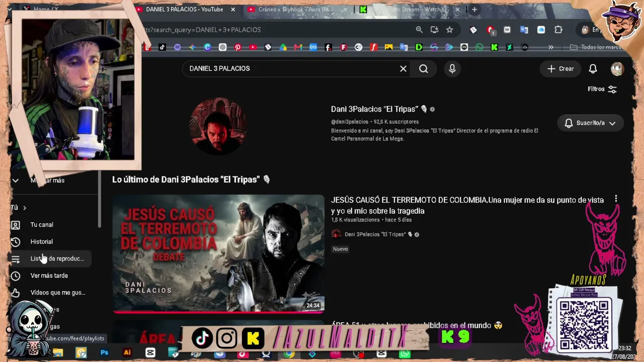Click the Crear button

point(560,68)
